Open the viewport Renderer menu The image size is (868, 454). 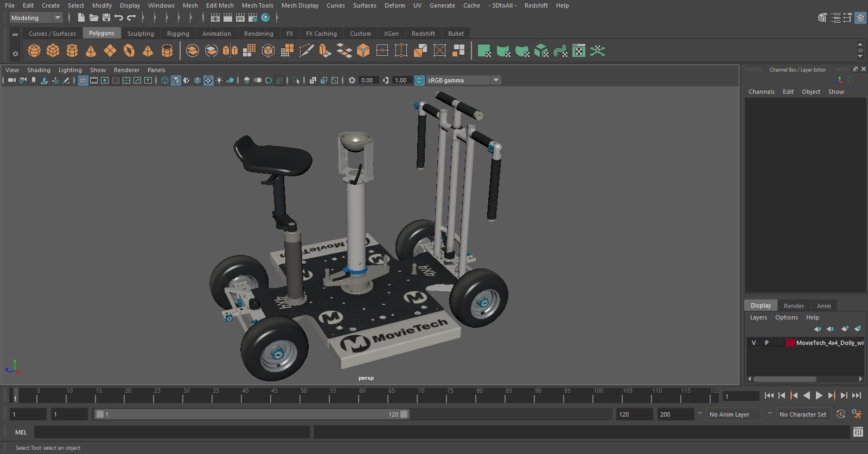click(126, 70)
